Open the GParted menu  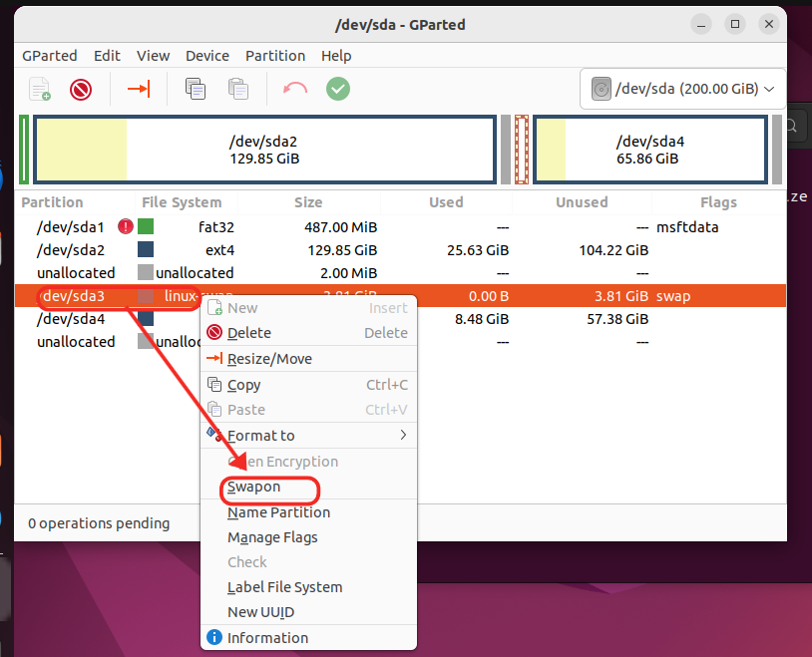tap(50, 56)
